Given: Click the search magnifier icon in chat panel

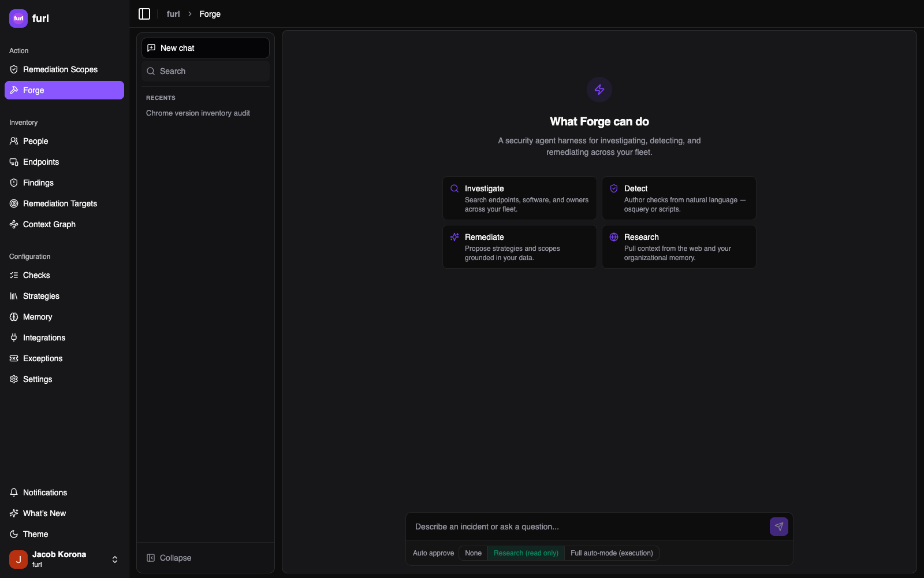Looking at the screenshot, I should point(151,71).
